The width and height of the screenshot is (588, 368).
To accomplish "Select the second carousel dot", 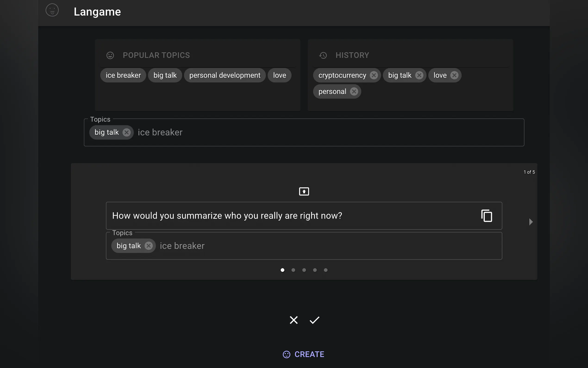I will pos(293,270).
